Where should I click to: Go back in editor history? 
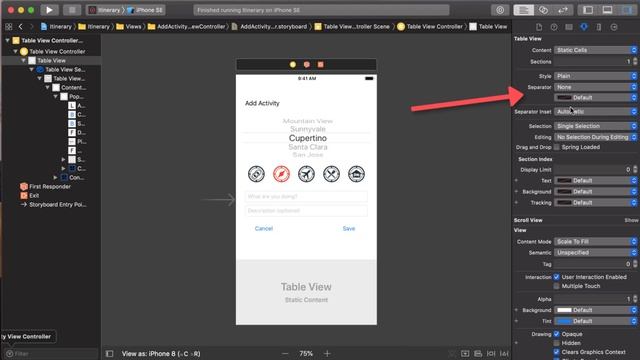pyautogui.click(x=20, y=27)
